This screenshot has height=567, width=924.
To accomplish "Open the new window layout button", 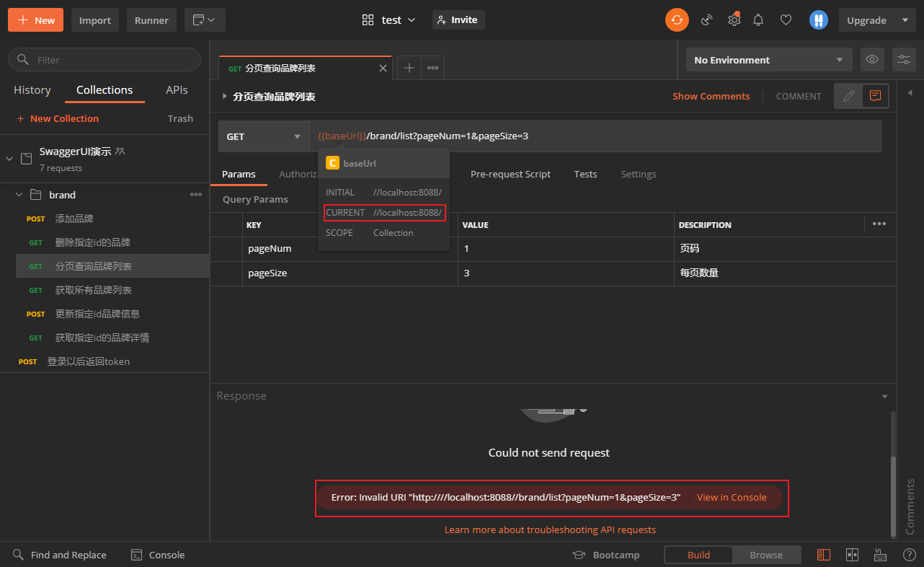I will click(205, 20).
